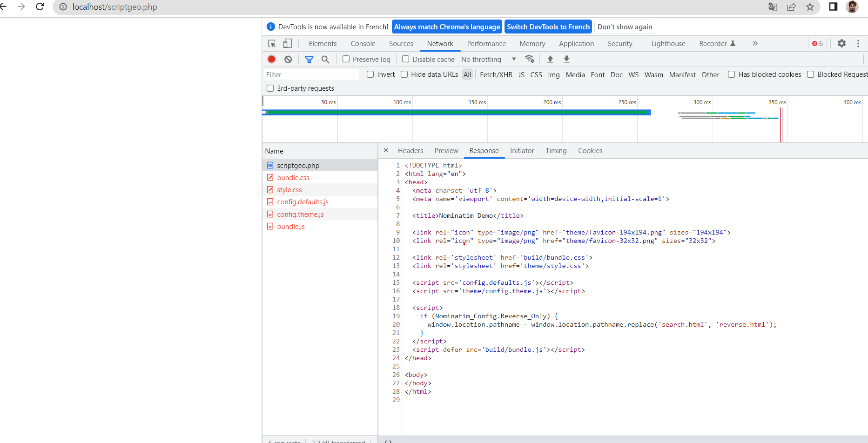Image resolution: width=868 pixels, height=443 pixels.
Task: Check Blocked Requests option
Action: click(x=810, y=74)
